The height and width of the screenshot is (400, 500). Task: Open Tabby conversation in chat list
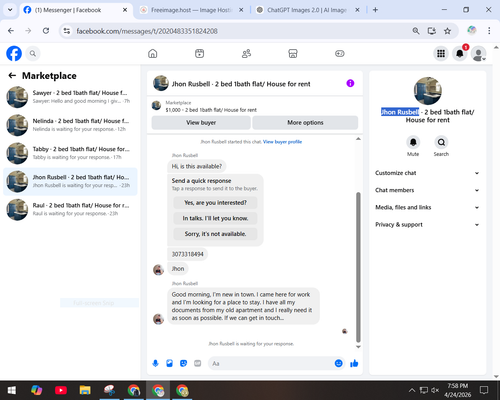70,153
